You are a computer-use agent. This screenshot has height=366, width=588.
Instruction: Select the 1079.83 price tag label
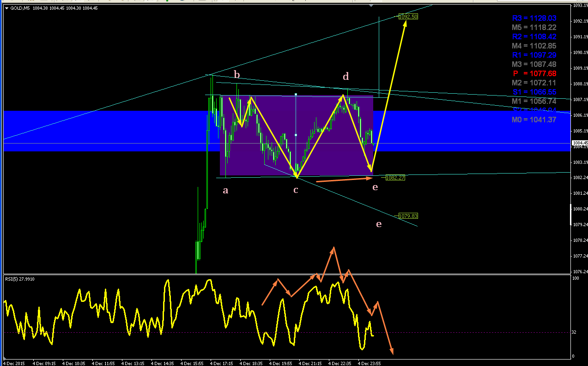coord(408,216)
